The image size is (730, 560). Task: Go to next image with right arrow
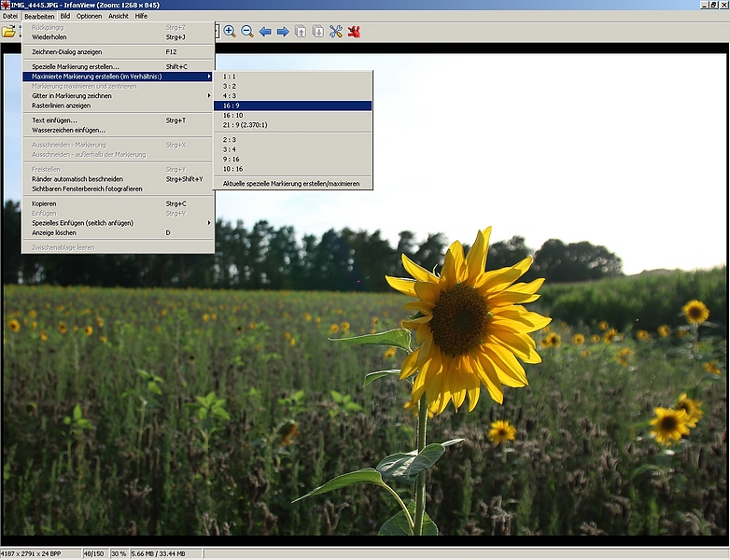click(283, 32)
